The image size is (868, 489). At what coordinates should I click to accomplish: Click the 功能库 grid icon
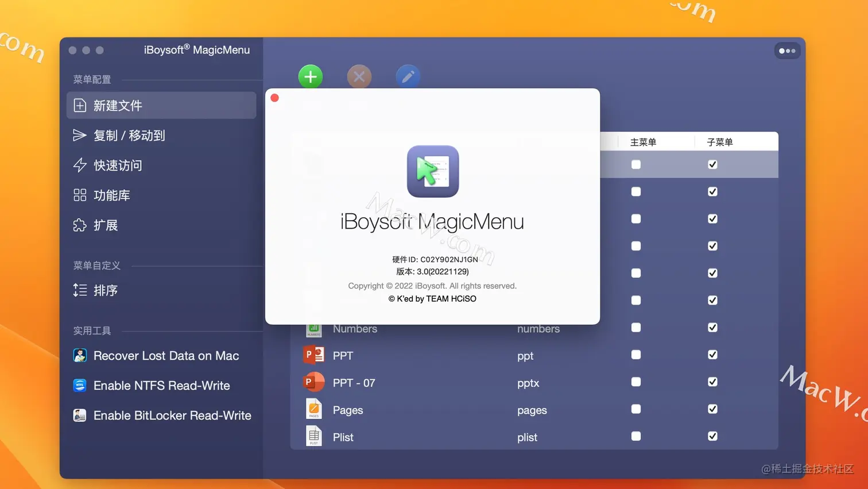pos(80,195)
